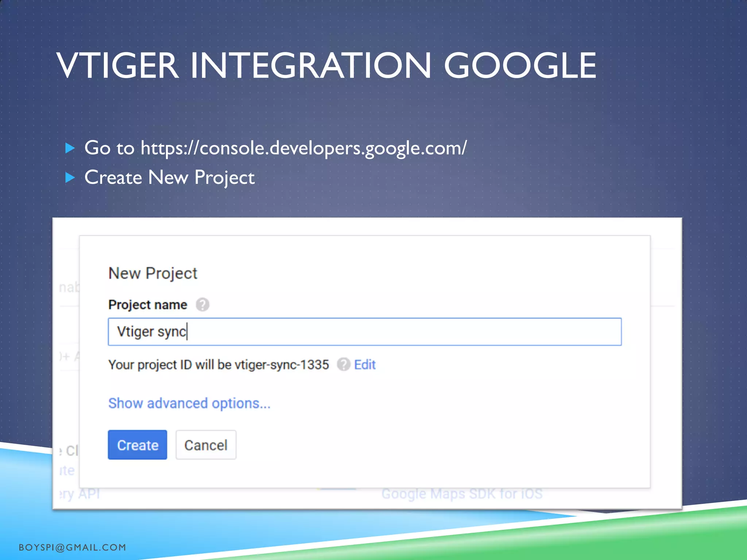Click the Create button

(x=138, y=445)
